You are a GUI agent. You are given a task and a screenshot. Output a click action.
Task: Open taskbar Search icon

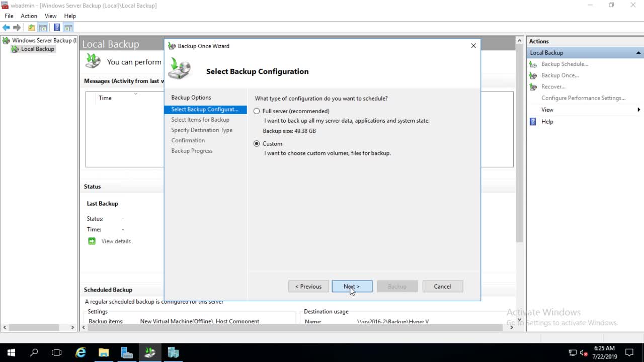(34, 352)
